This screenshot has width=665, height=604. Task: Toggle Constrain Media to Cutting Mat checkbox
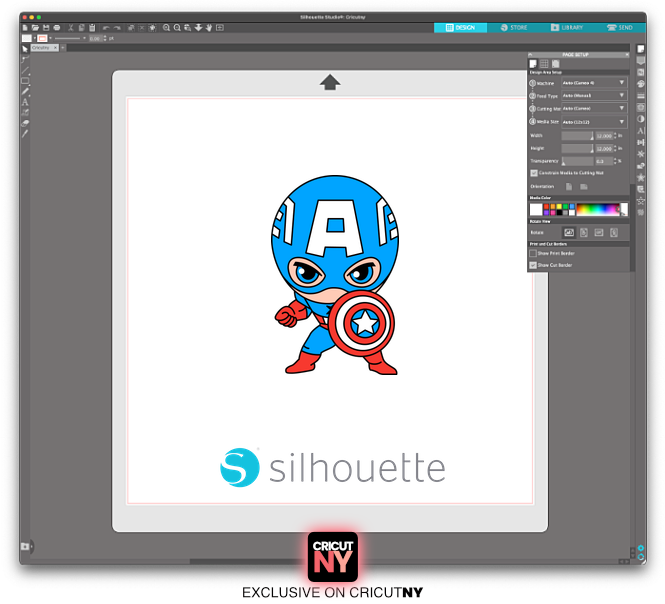coord(534,173)
